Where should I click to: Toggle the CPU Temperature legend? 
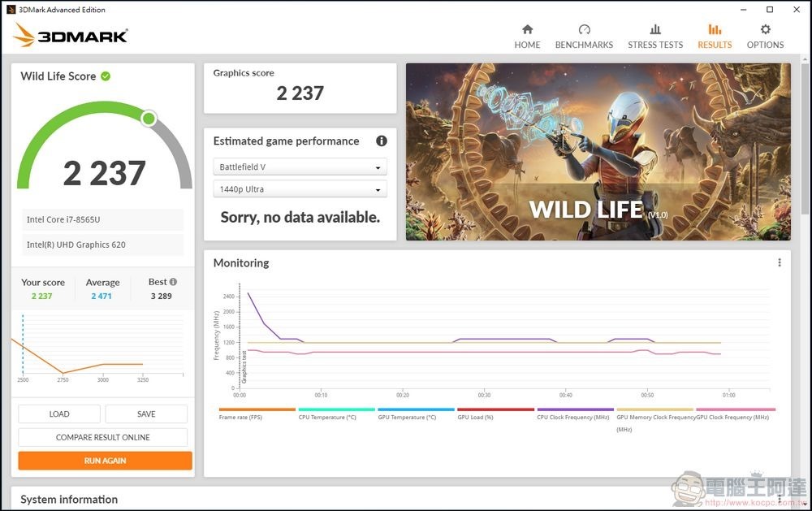pyautogui.click(x=337, y=414)
